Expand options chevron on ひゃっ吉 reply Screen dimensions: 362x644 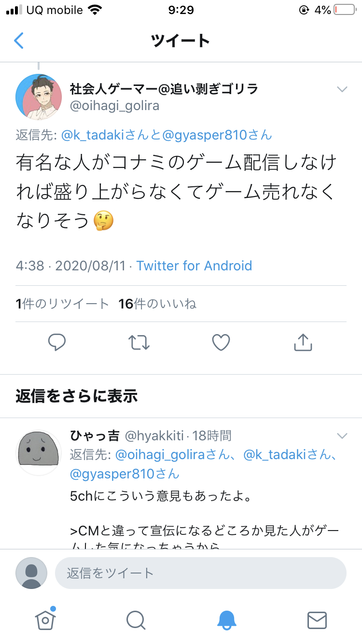342,436
